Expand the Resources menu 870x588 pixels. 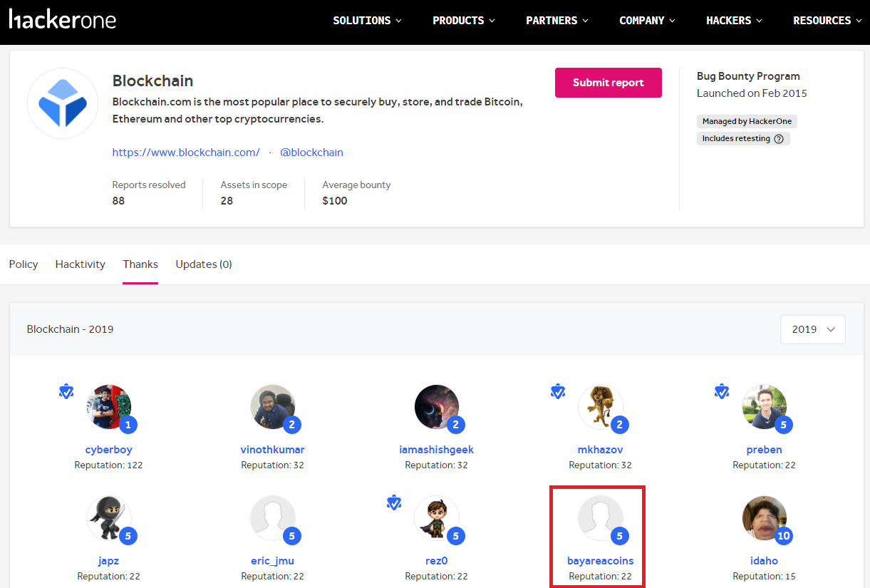[x=827, y=21]
